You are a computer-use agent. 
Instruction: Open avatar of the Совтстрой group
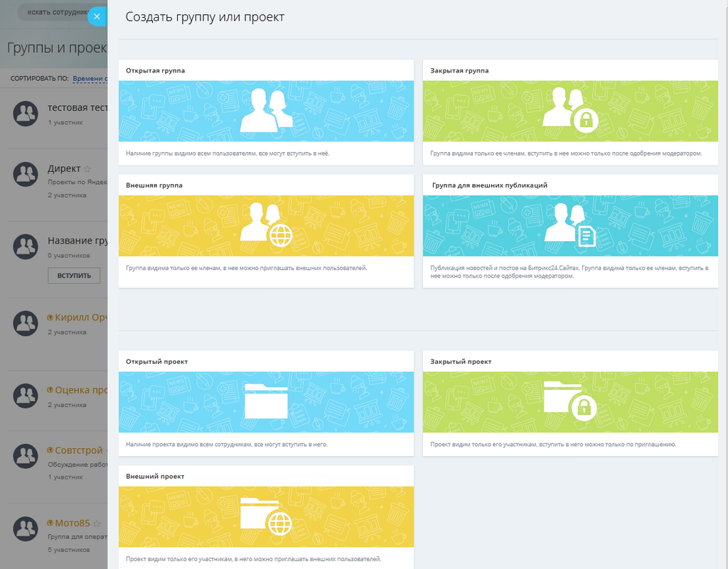point(26,456)
